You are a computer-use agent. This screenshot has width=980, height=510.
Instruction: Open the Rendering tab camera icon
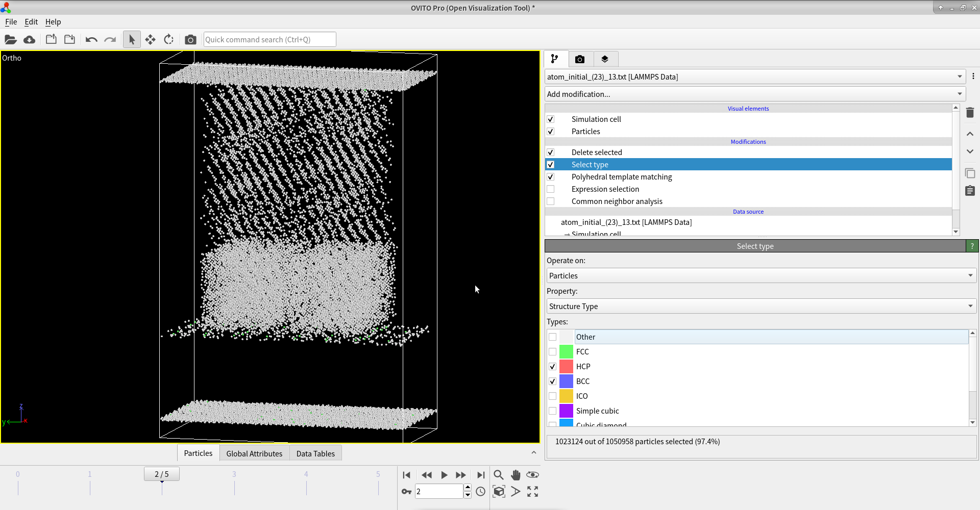click(579, 59)
